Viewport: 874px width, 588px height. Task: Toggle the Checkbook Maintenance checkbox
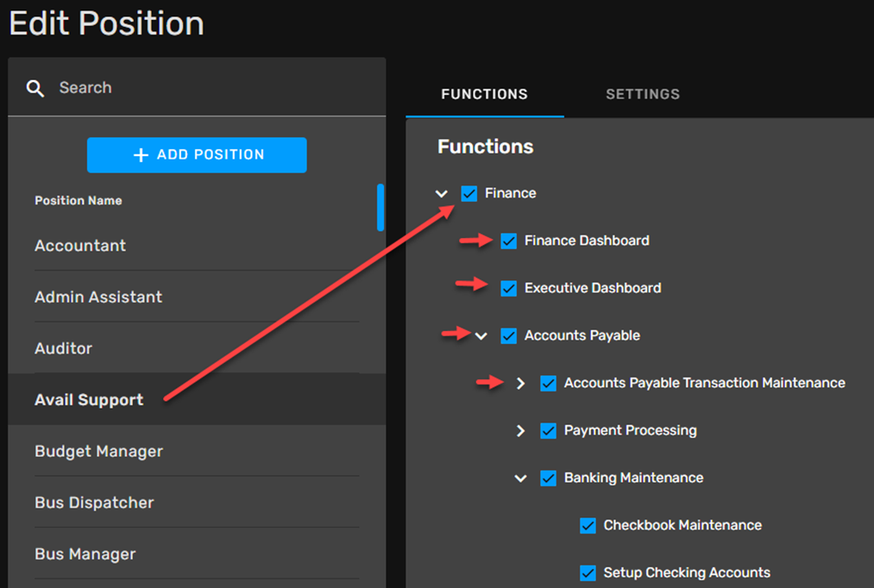point(588,525)
